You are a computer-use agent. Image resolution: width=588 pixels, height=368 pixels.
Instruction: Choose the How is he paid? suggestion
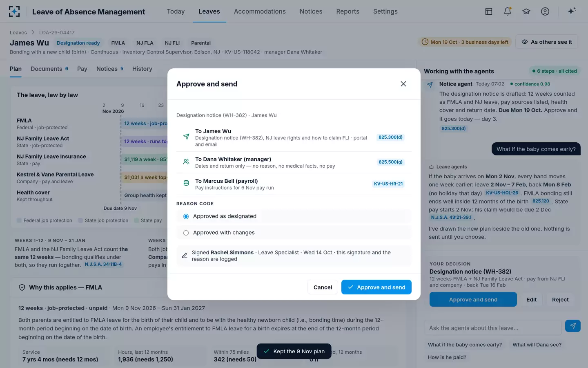click(447, 357)
